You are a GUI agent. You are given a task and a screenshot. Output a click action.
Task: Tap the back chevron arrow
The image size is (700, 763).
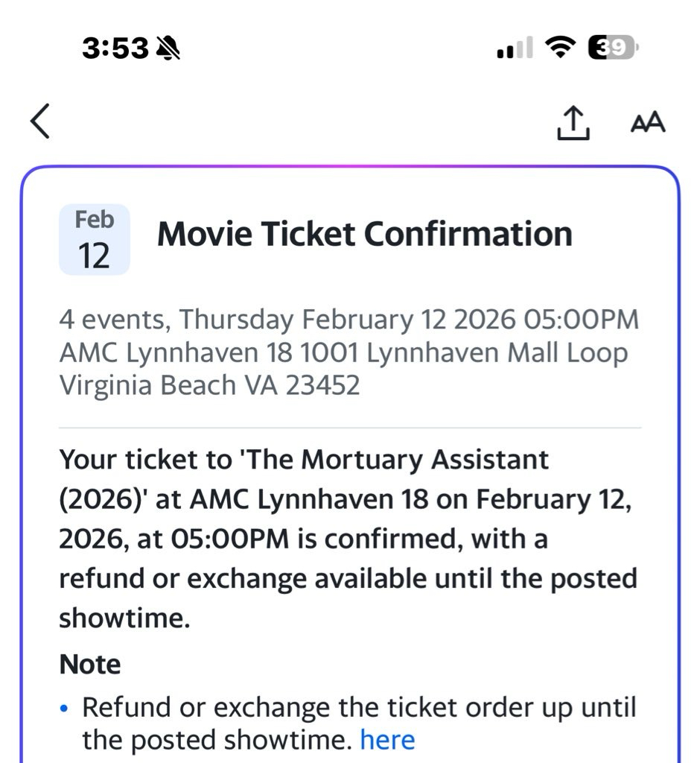(x=41, y=121)
